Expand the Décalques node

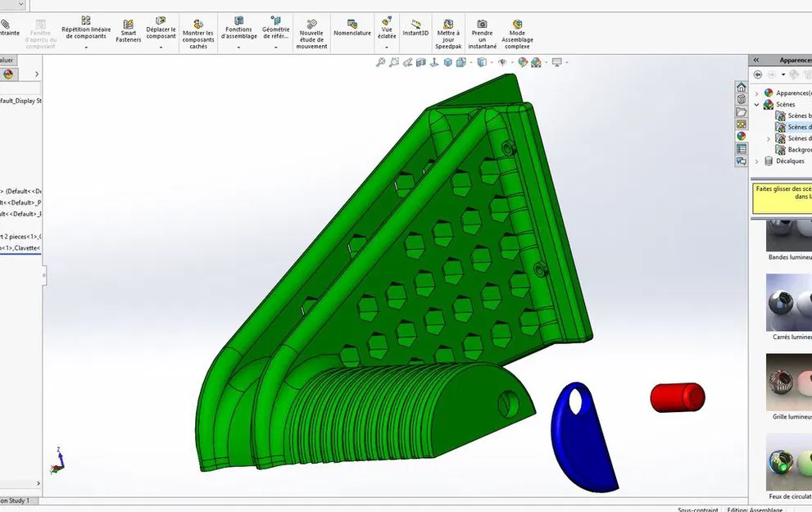(x=755, y=161)
